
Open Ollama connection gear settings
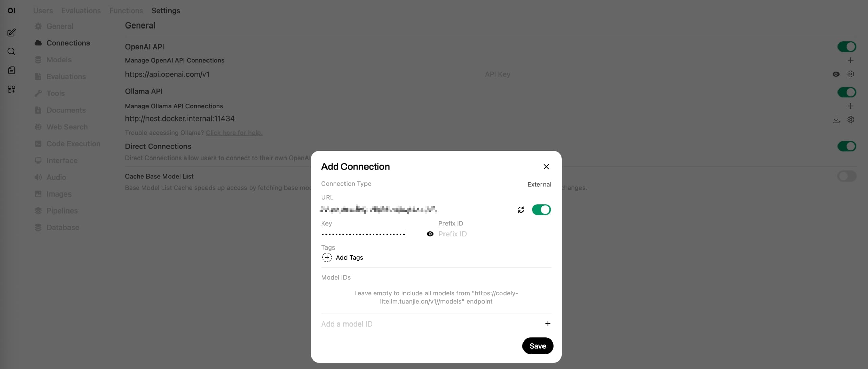click(x=850, y=119)
